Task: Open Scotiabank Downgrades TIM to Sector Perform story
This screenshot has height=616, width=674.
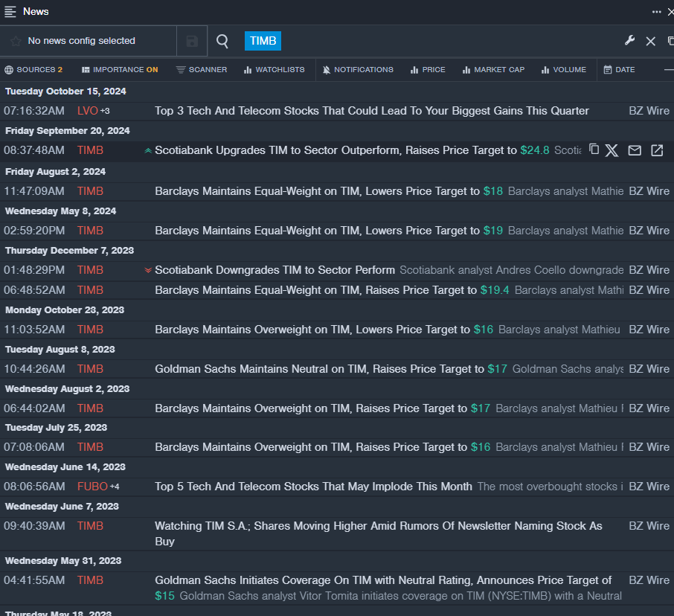Action: [x=275, y=270]
